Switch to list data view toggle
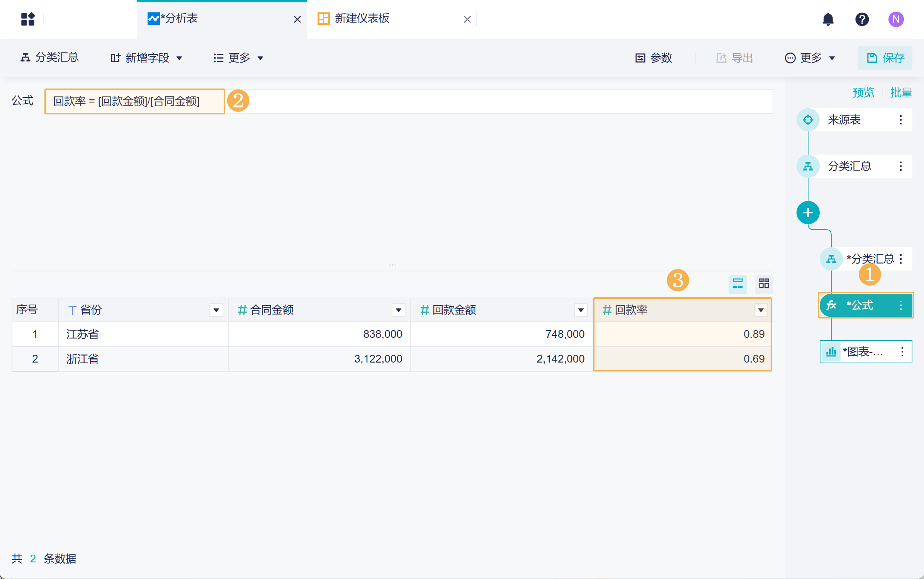Image resolution: width=924 pixels, height=579 pixels. 737,284
